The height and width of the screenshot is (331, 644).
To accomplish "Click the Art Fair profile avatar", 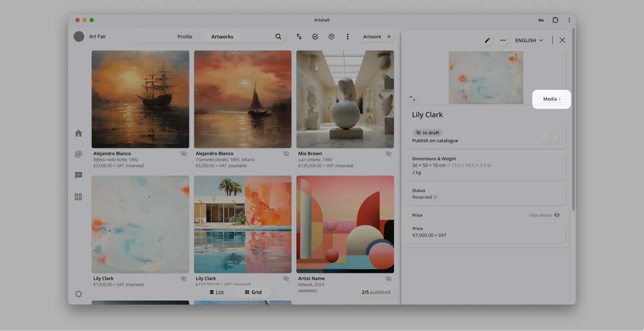I will 79,36.
